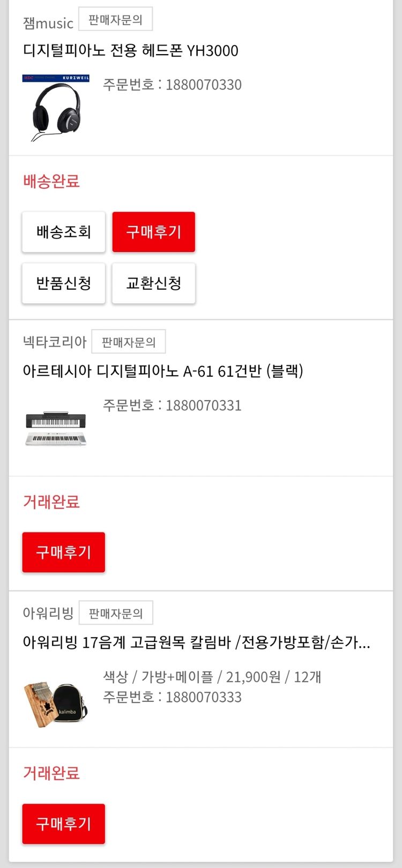Write a 구매후기 for the YH3000 headphone

(x=153, y=232)
